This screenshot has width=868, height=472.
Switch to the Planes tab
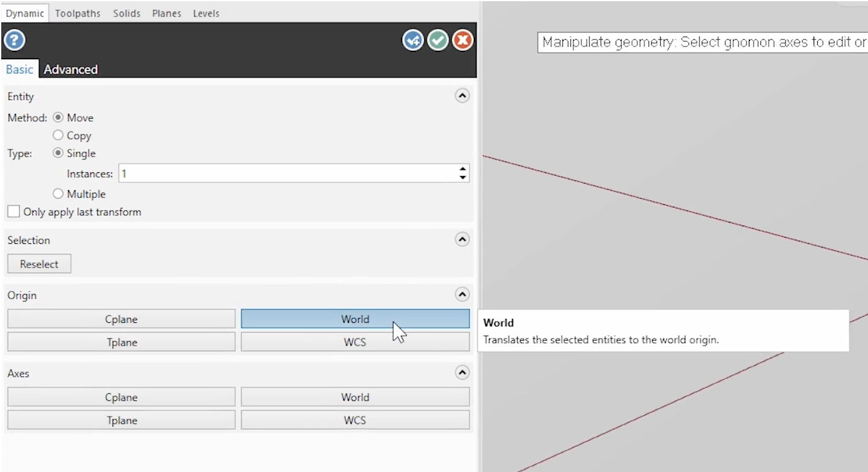click(166, 13)
